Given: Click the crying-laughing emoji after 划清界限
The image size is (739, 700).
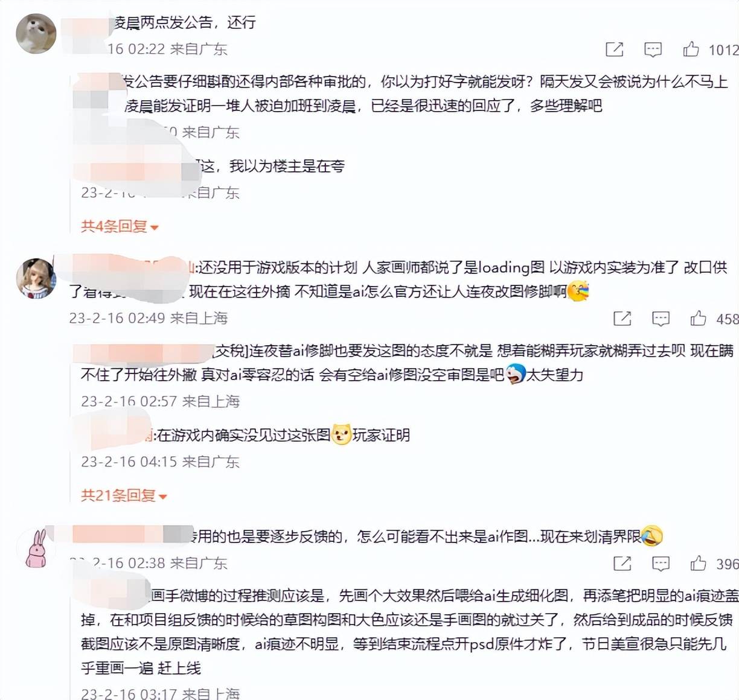Looking at the screenshot, I should (652, 535).
